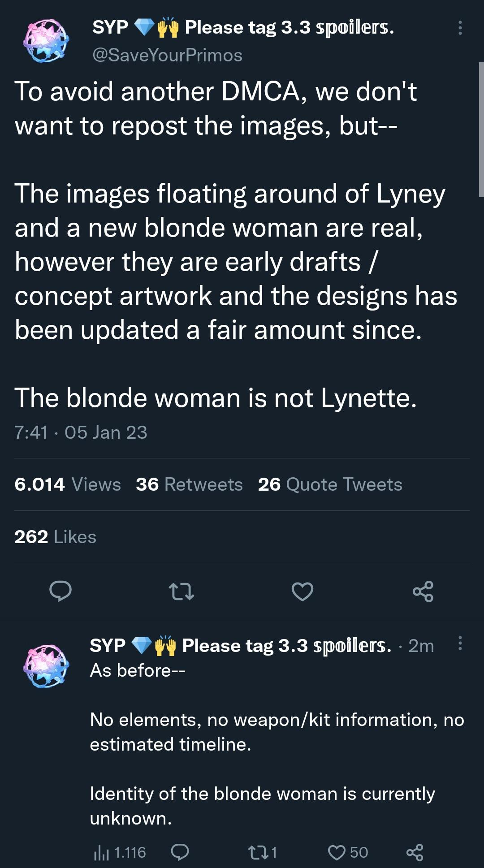Open more options for main tweet
Viewport: 484px width, 868px height.
[460, 28]
